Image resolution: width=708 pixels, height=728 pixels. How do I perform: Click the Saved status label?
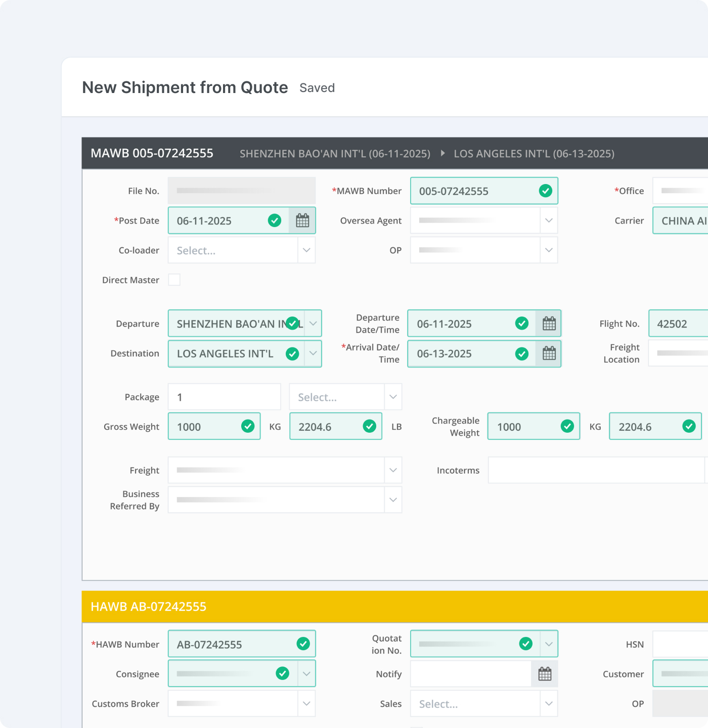click(x=317, y=87)
